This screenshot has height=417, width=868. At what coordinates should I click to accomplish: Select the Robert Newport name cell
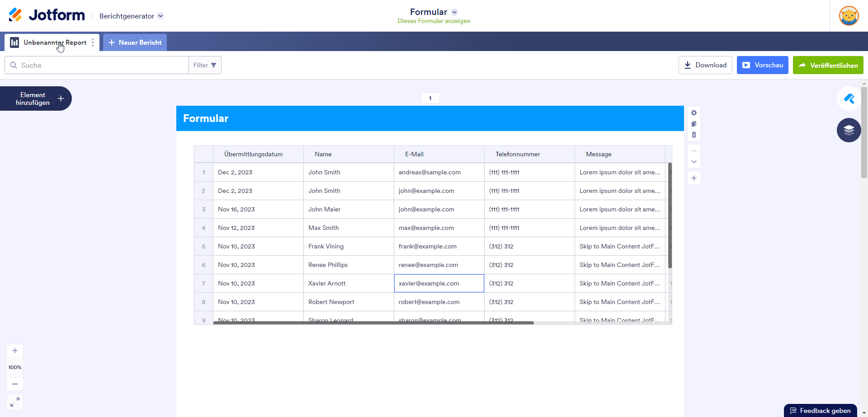tap(349, 302)
